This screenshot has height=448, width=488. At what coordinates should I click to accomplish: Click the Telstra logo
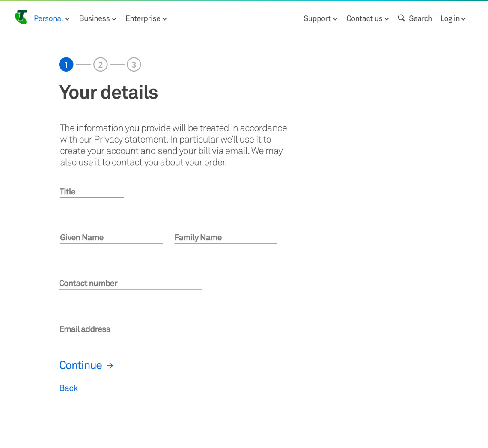(21, 18)
